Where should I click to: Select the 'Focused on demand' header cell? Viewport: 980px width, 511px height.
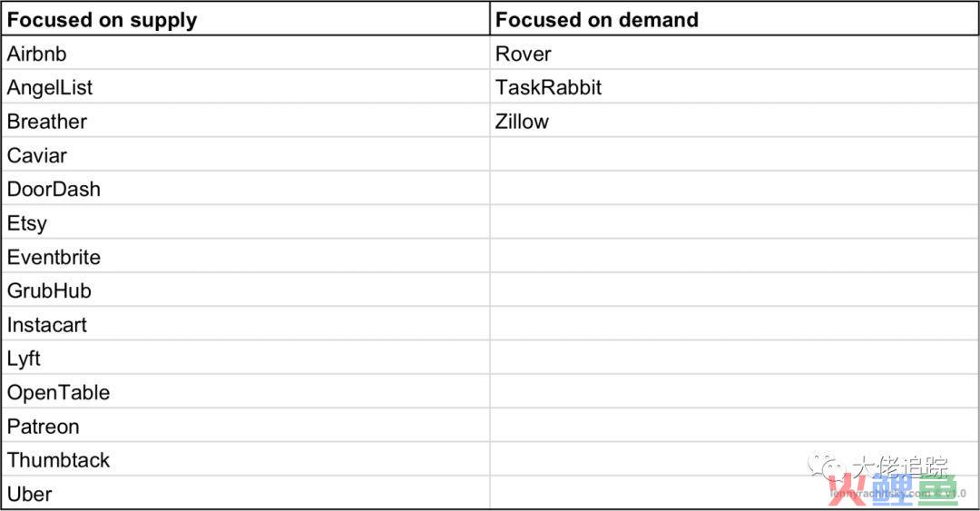point(734,19)
